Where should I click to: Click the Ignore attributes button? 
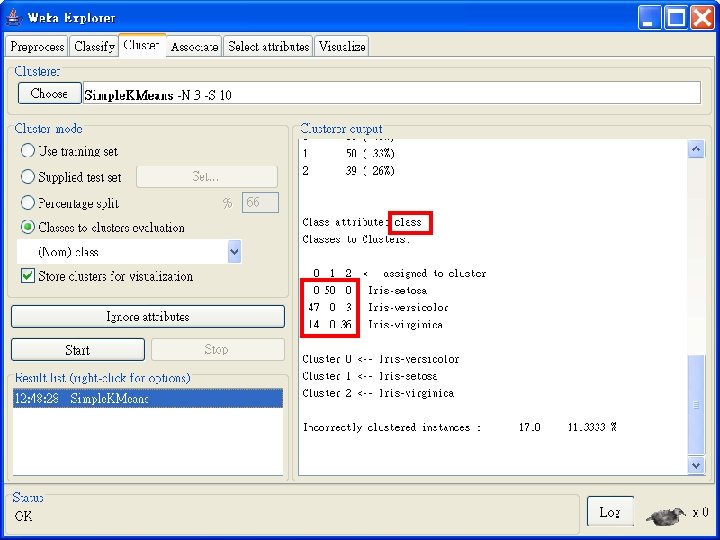[x=148, y=316]
